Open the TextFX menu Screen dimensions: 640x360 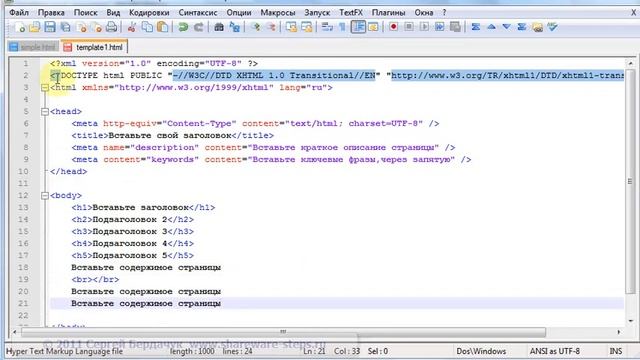click(x=351, y=13)
